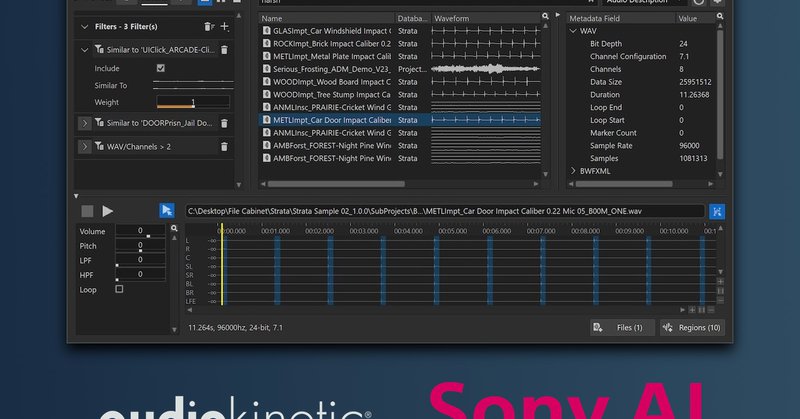Screen dimensions: 800x419
Task: Open the Audio Description dropdown
Action: [644, 2]
